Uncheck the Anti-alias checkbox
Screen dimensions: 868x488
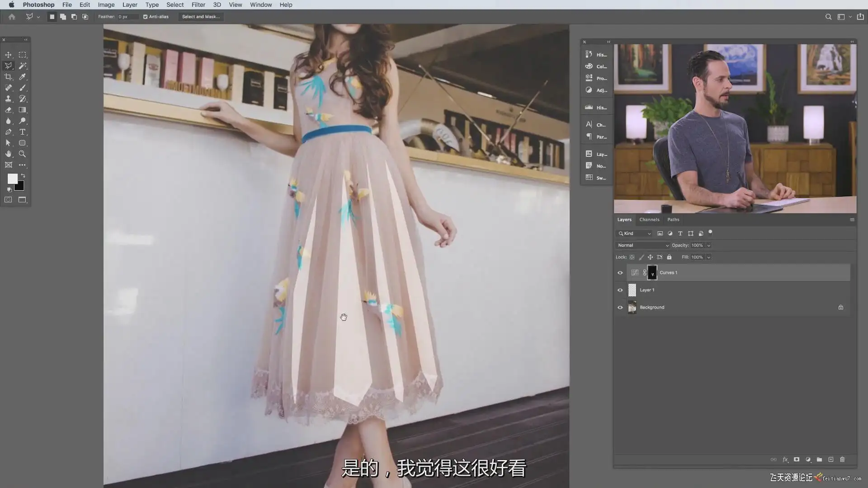coord(146,17)
